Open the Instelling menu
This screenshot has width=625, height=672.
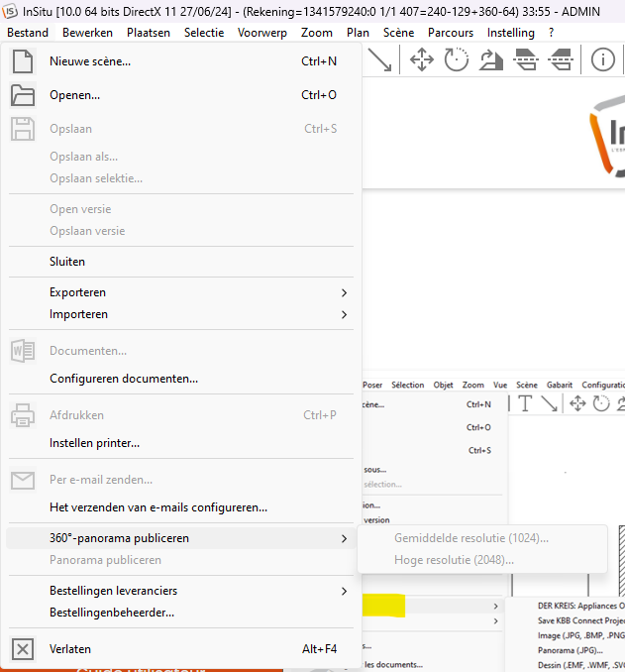(x=511, y=33)
